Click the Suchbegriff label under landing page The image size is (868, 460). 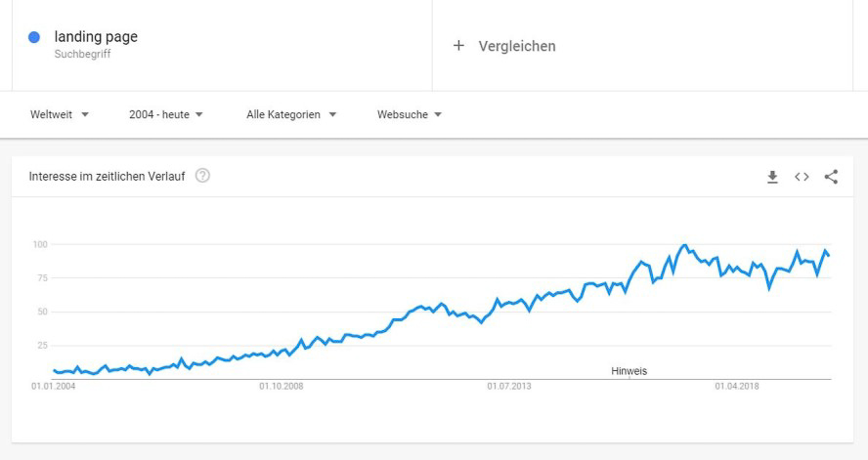(x=82, y=54)
